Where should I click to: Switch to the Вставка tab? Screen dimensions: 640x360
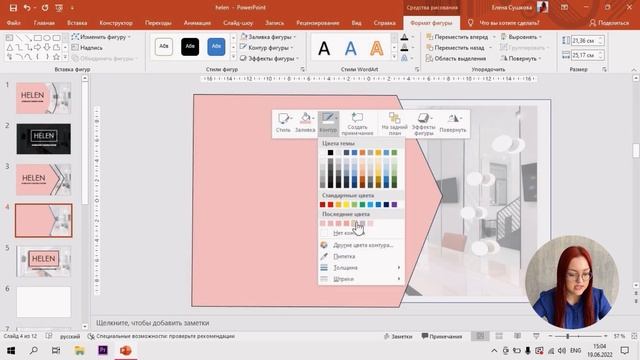[x=77, y=23]
